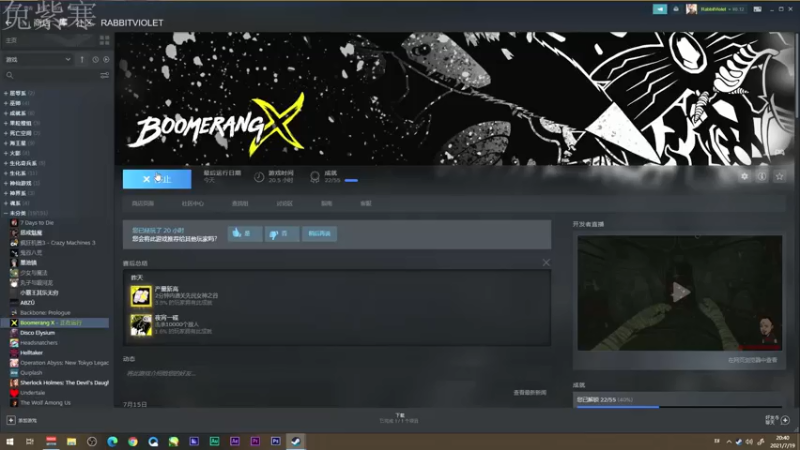Launch Microsoft Edge from taskbar

[x=112, y=441]
